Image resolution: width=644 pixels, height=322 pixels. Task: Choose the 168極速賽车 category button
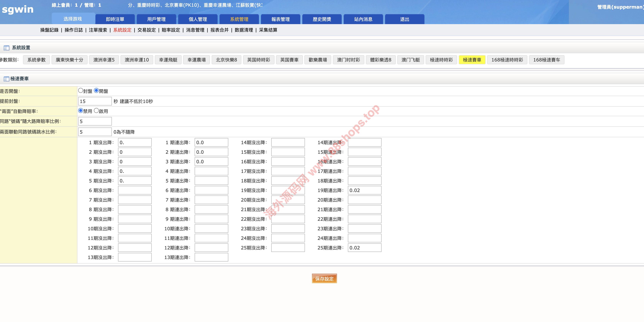(x=546, y=60)
